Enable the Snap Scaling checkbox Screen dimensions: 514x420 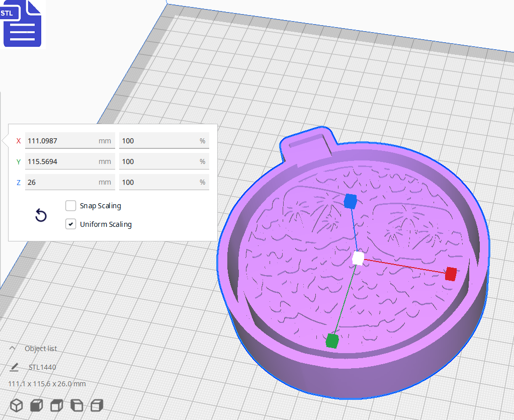click(x=70, y=205)
